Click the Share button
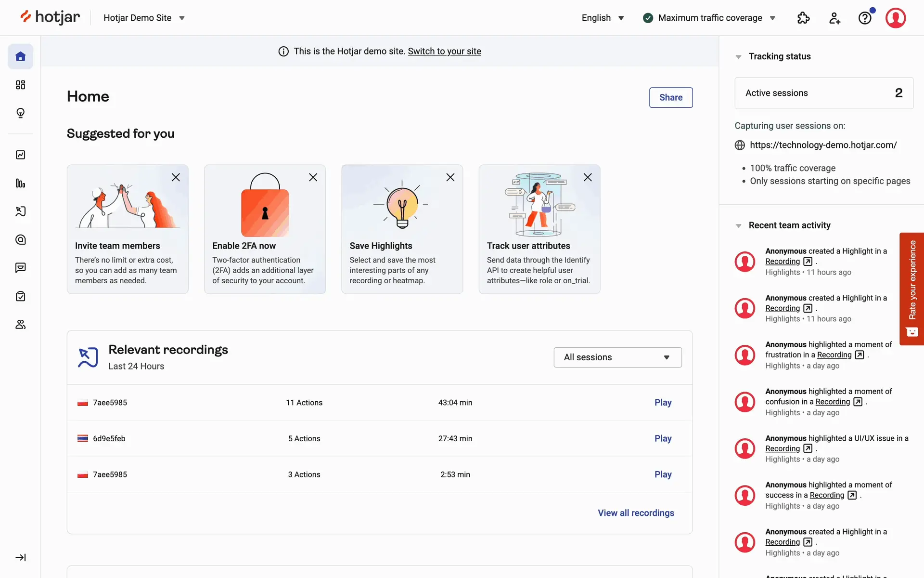Image resolution: width=924 pixels, height=578 pixels. [x=670, y=97]
